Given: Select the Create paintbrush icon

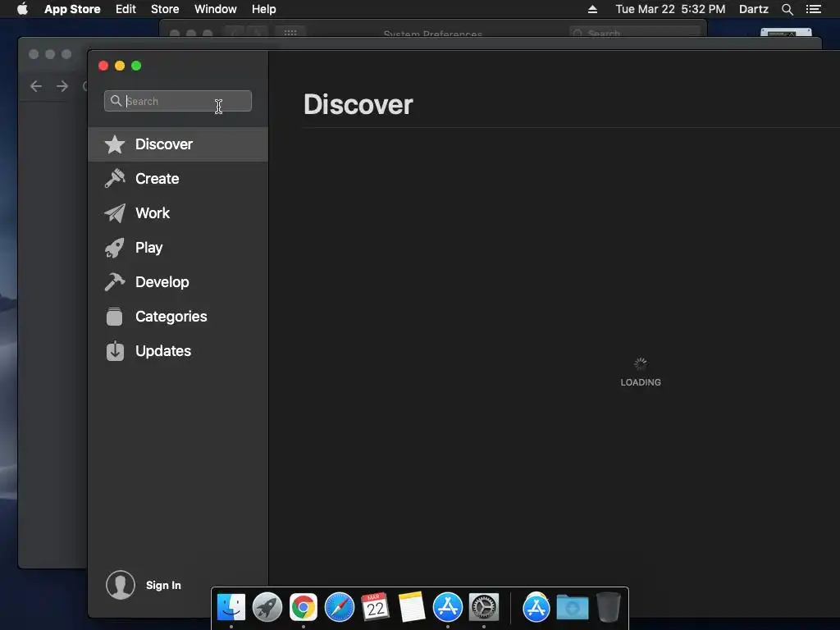Looking at the screenshot, I should 115,178.
